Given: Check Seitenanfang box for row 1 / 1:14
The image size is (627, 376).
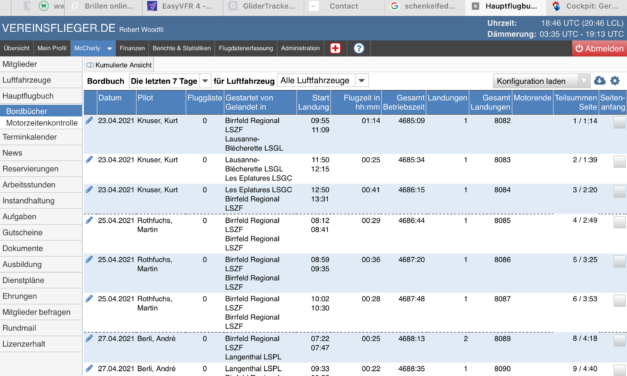Looking at the screenshot, I should click(619, 122).
